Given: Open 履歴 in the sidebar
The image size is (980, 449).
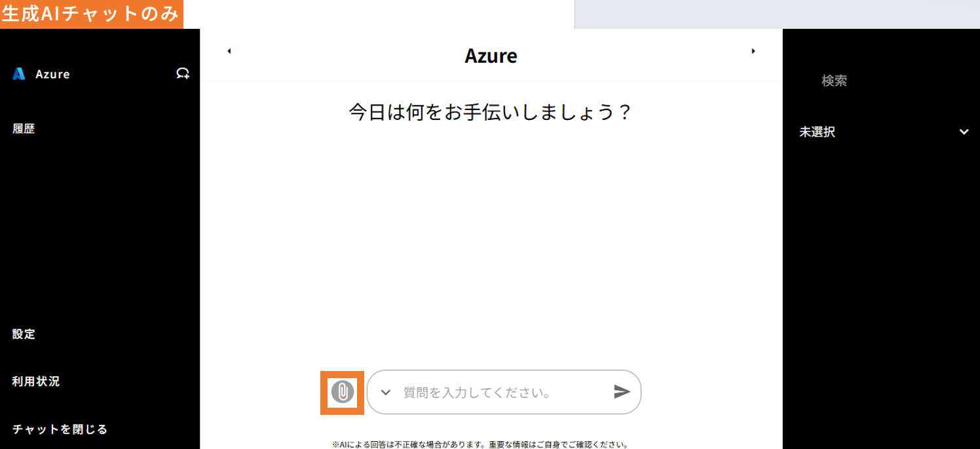Looking at the screenshot, I should pos(24,128).
